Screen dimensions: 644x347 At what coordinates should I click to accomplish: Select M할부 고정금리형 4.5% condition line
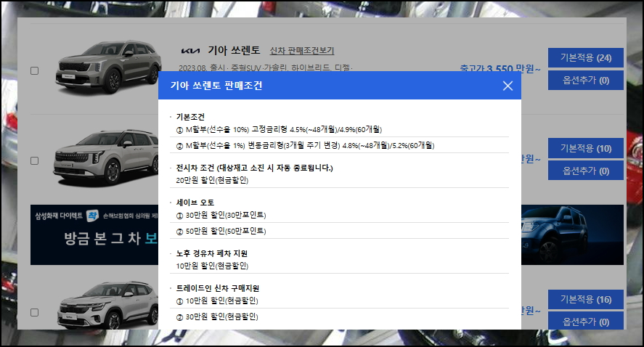[x=279, y=129]
